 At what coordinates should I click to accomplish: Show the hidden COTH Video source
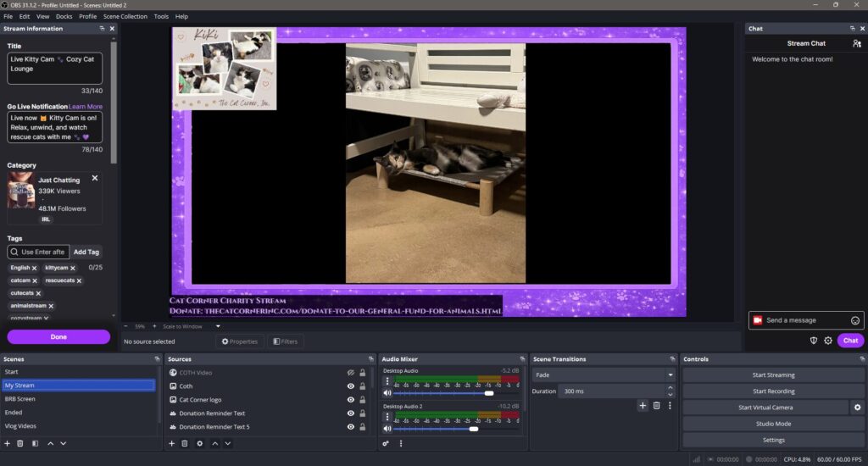click(350, 373)
